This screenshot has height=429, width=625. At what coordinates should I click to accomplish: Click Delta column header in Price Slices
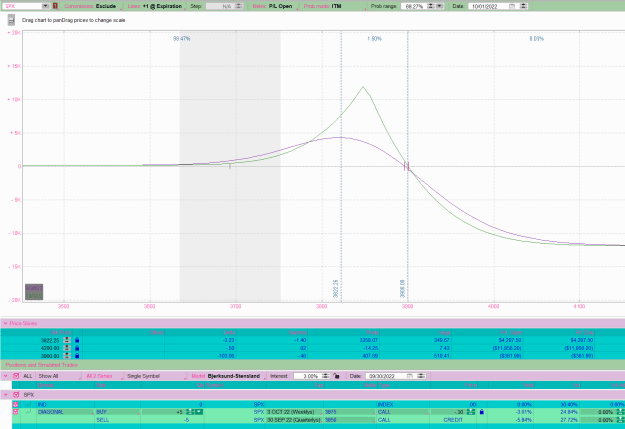tap(229, 333)
